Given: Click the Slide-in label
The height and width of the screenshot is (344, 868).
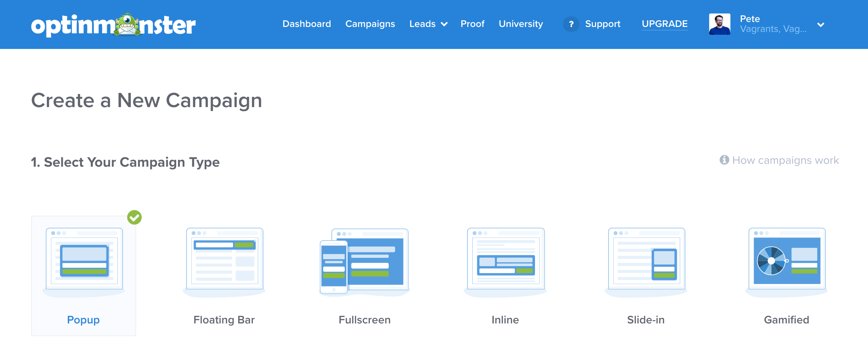Looking at the screenshot, I should (646, 320).
